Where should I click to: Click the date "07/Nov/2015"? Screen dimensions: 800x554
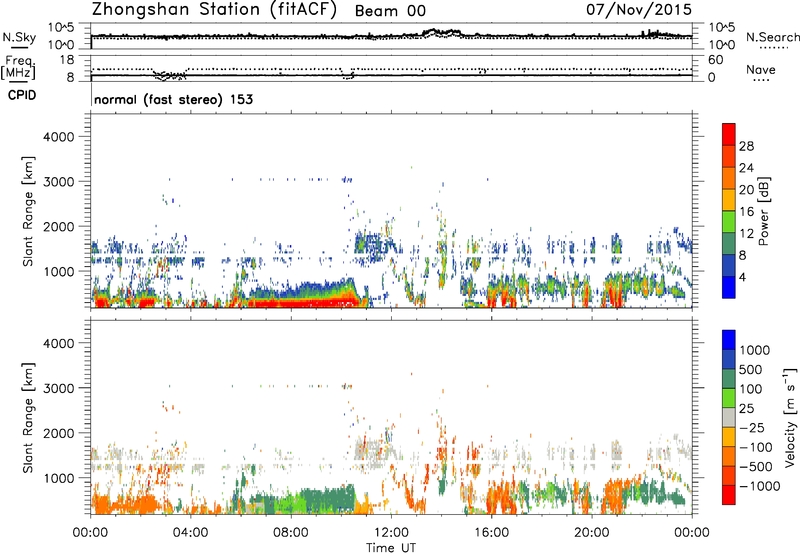tap(639, 9)
